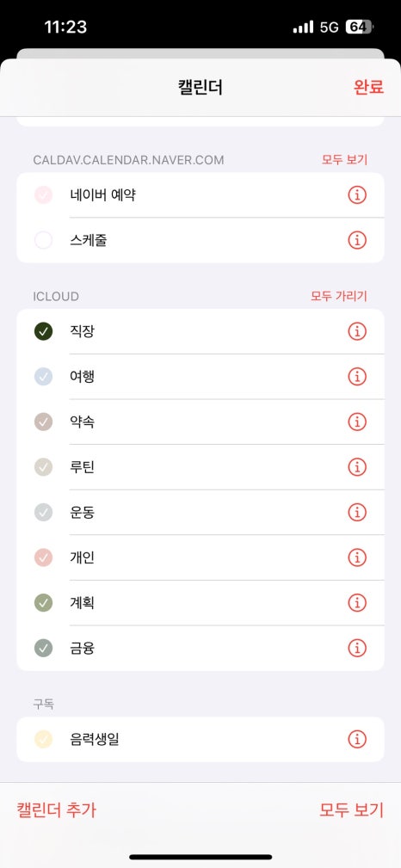The image size is (401, 868).
Task: Tap 모두 보기 for Naver CalDAV section
Action: point(344,160)
